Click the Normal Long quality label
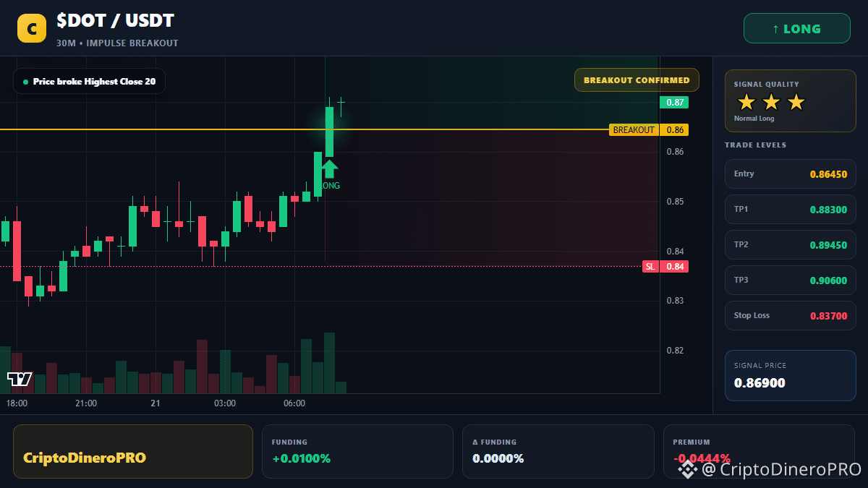The height and width of the screenshot is (488, 868). 754,119
